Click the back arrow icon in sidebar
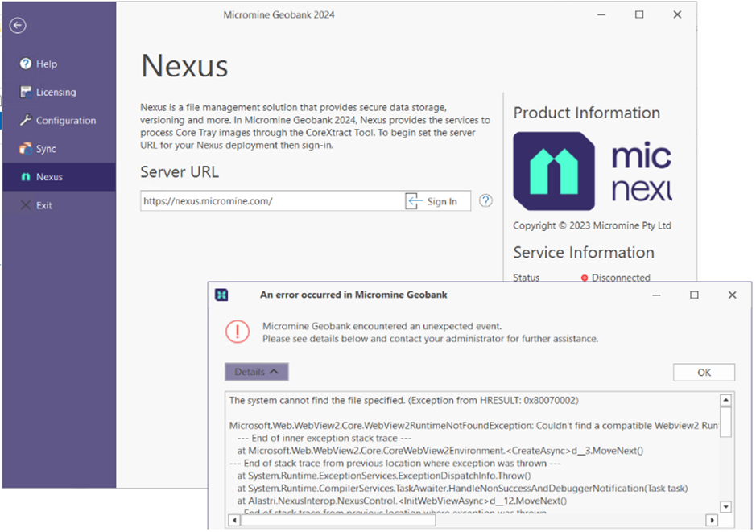756x532 pixels. pos(18,26)
